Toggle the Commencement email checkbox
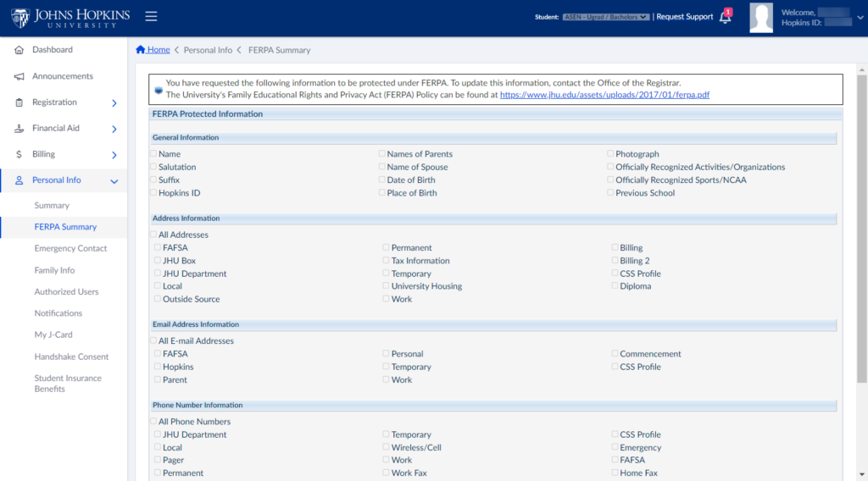The width and height of the screenshot is (868, 481). click(615, 353)
